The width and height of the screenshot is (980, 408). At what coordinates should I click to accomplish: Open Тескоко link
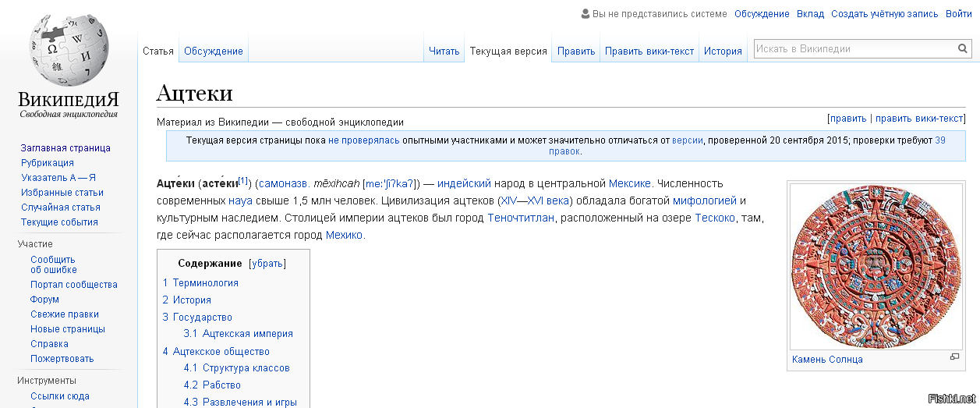pyautogui.click(x=715, y=218)
